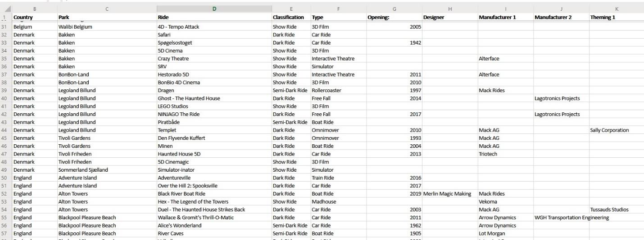Select the Rollercoaster type cell
This screenshot has width=644, height=240.
tap(338, 90)
